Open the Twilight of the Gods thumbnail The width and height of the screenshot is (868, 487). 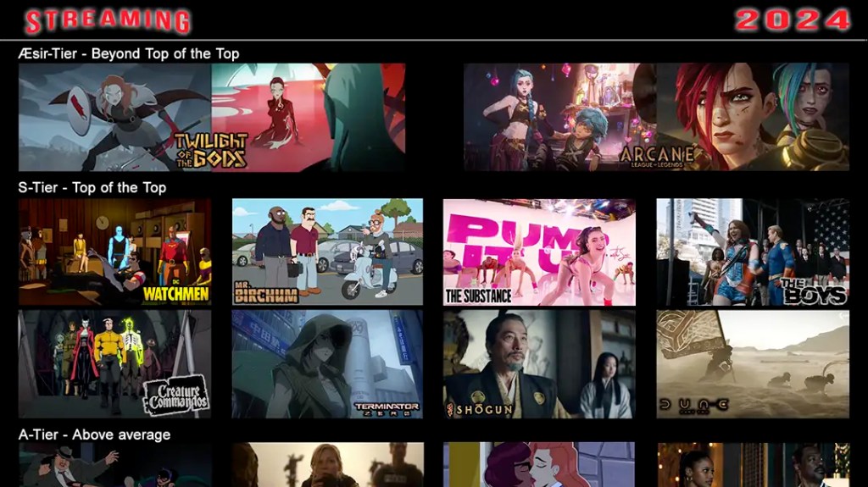pyautogui.click(x=212, y=118)
